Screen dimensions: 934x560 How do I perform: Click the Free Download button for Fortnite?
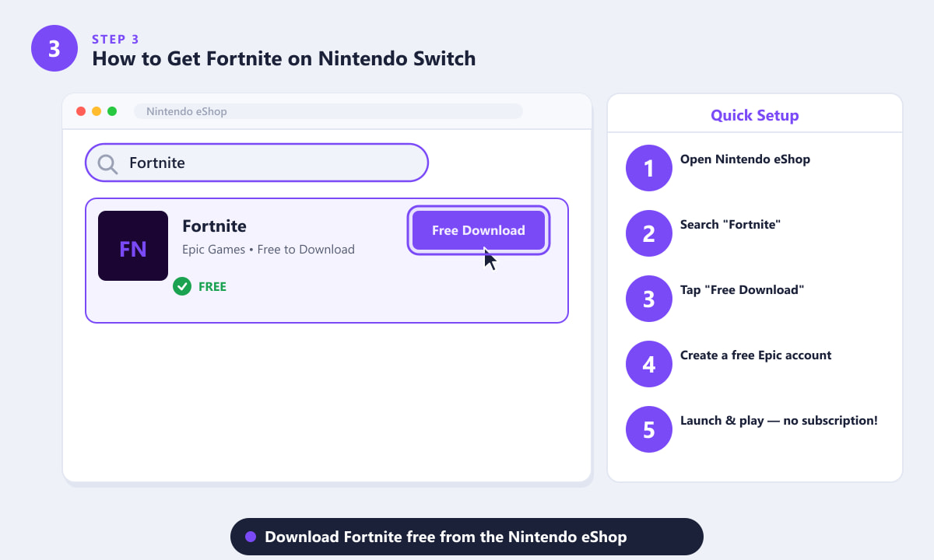pos(479,230)
